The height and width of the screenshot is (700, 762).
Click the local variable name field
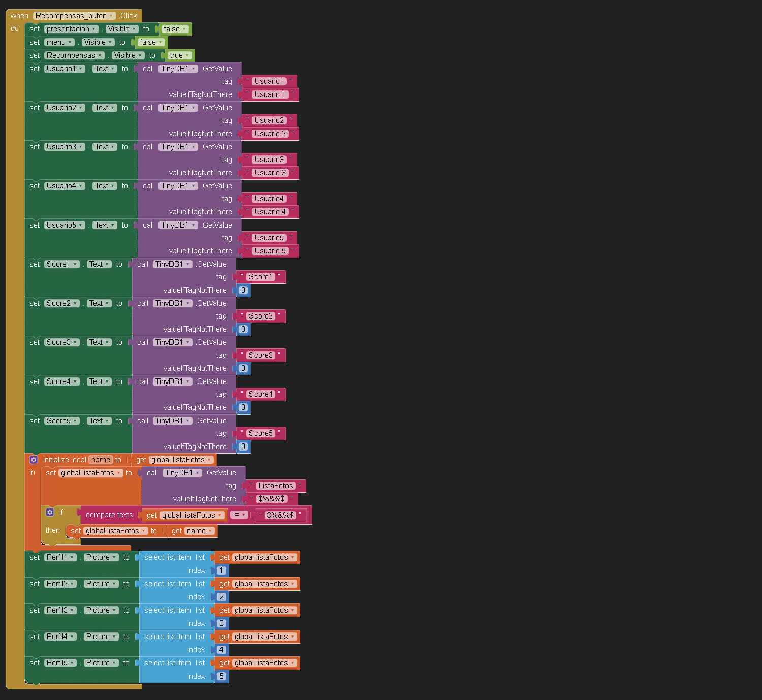click(101, 460)
